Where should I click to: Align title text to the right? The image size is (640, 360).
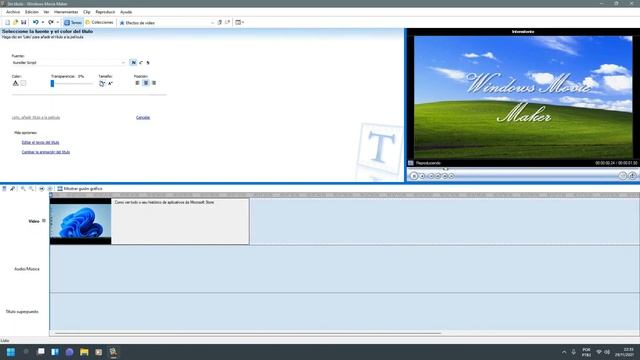point(154,83)
